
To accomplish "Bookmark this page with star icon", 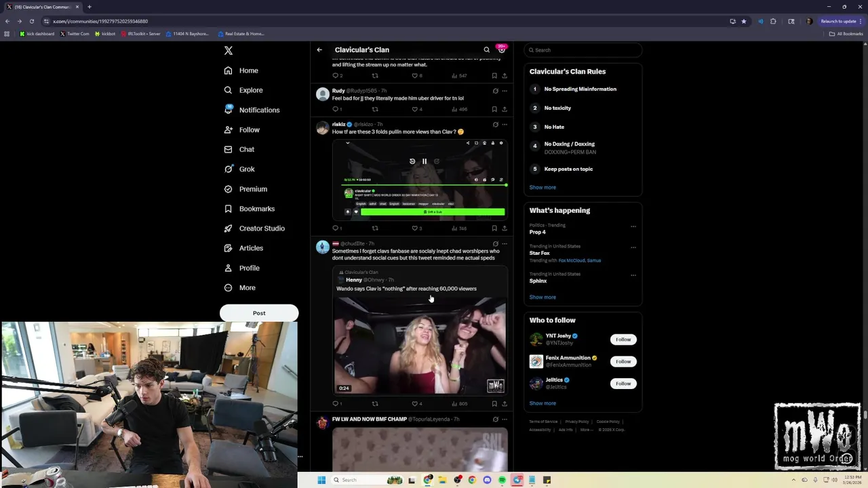I will coord(744,21).
